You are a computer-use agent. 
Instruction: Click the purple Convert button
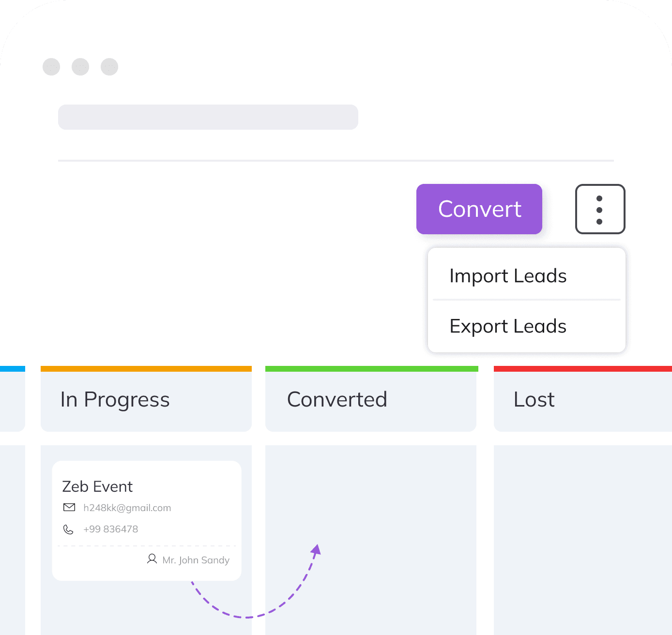pos(479,209)
